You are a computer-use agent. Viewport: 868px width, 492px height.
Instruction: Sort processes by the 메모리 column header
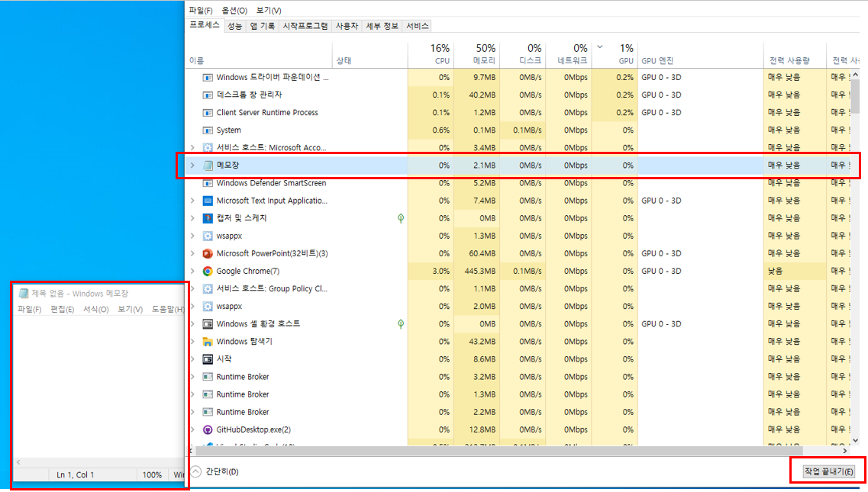point(476,54)
